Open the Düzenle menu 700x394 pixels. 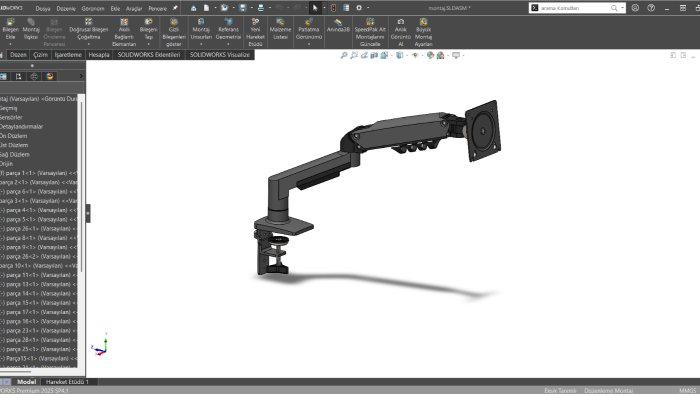pyautogui.click(x=66, y=8)
